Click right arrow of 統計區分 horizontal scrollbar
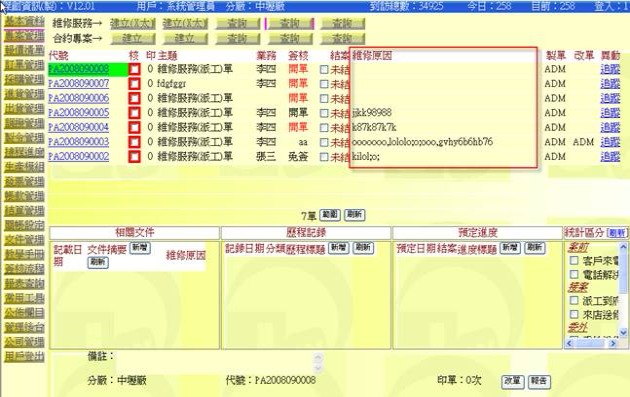The image size is (630, 397). pos(613,343)
